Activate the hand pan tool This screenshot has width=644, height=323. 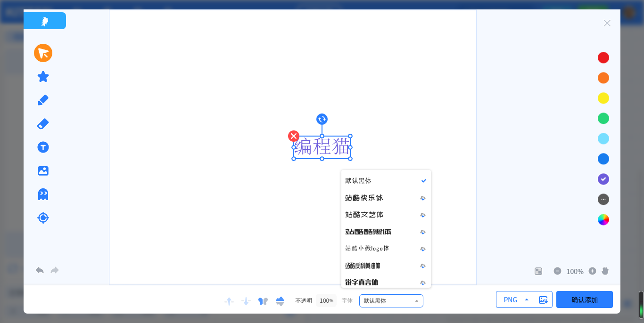605,271
